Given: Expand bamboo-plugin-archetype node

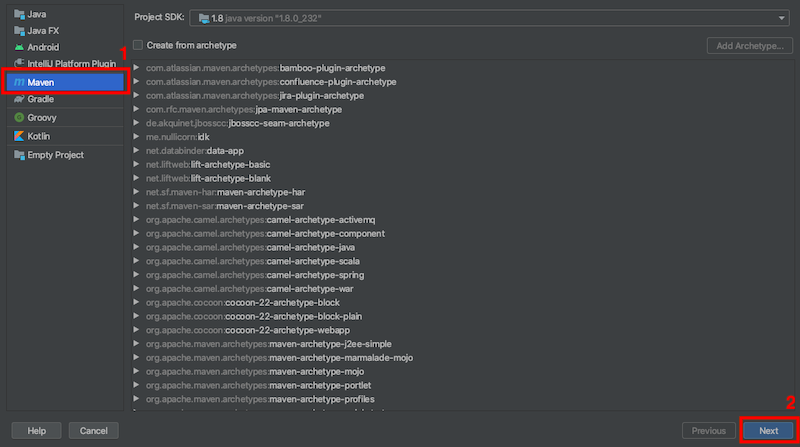Looking at the screenshot, I should tap(136, 67).
